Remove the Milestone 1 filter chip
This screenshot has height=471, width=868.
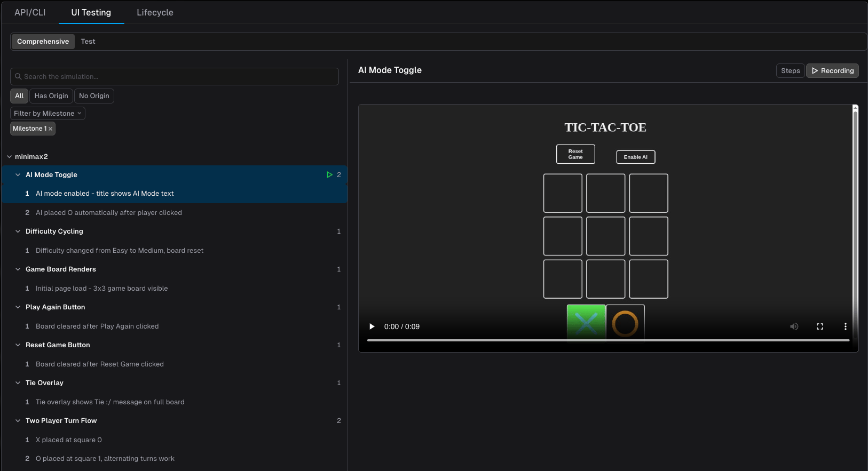click(x=50, y=129)
